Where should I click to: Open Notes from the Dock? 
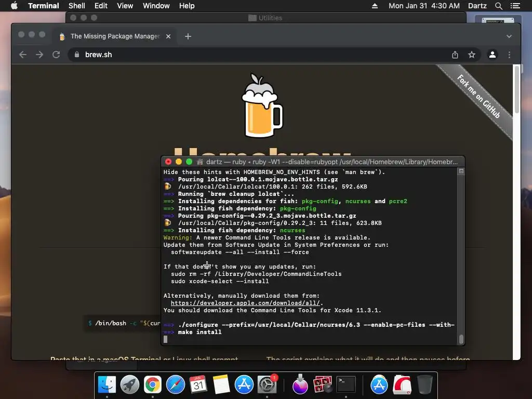click(221, 384)
